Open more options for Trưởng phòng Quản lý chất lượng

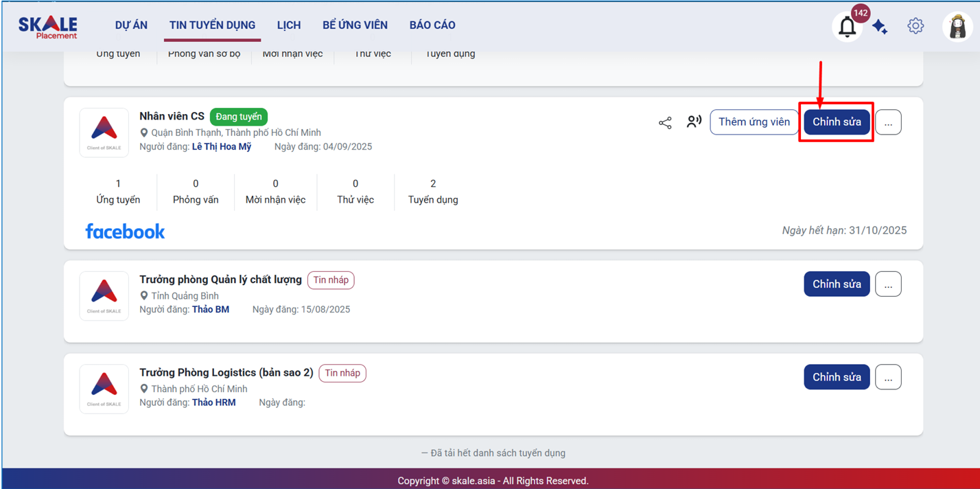pyautogui.click(x=888, y=284)
